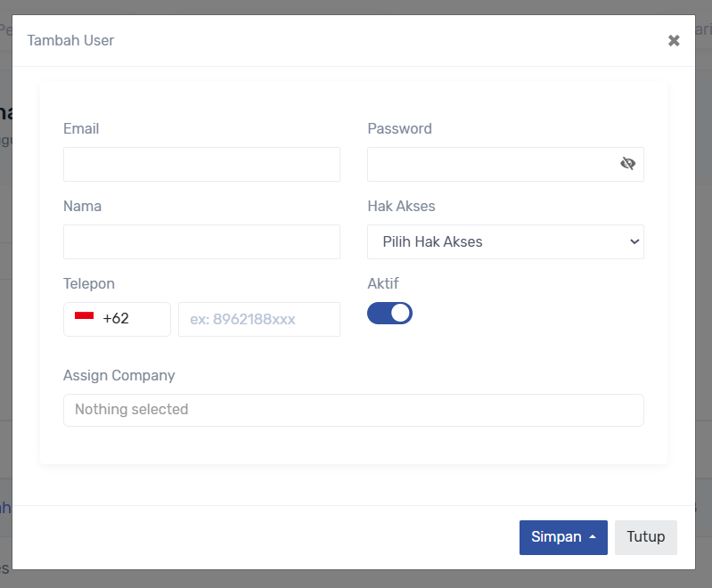Open the Pilih Hak Akses dropdown
This screenshot has width=712, height=588.
coord(505,241)
